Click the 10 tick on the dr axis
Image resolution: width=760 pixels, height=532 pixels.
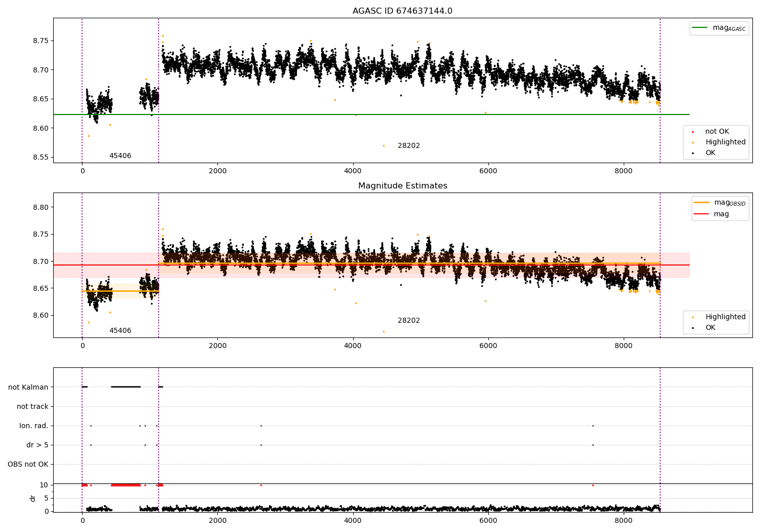[x=44, y=485]
